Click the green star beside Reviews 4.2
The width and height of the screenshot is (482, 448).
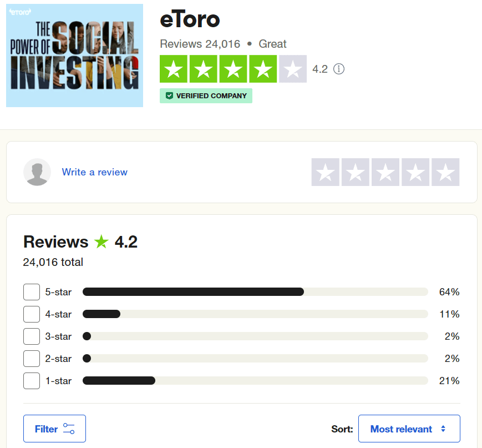click(102, 242)
